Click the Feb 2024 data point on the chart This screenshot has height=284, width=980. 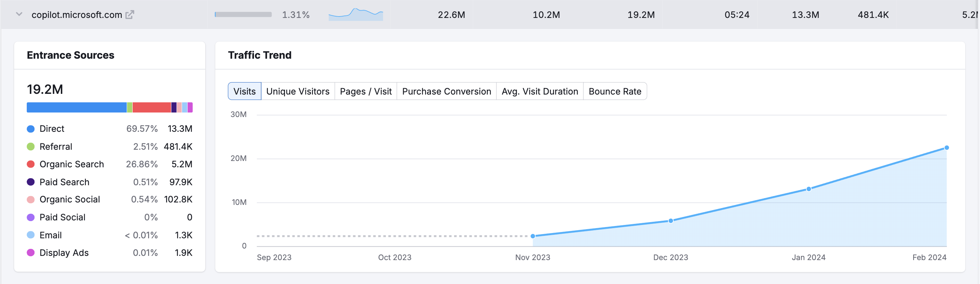click(946, 148)
